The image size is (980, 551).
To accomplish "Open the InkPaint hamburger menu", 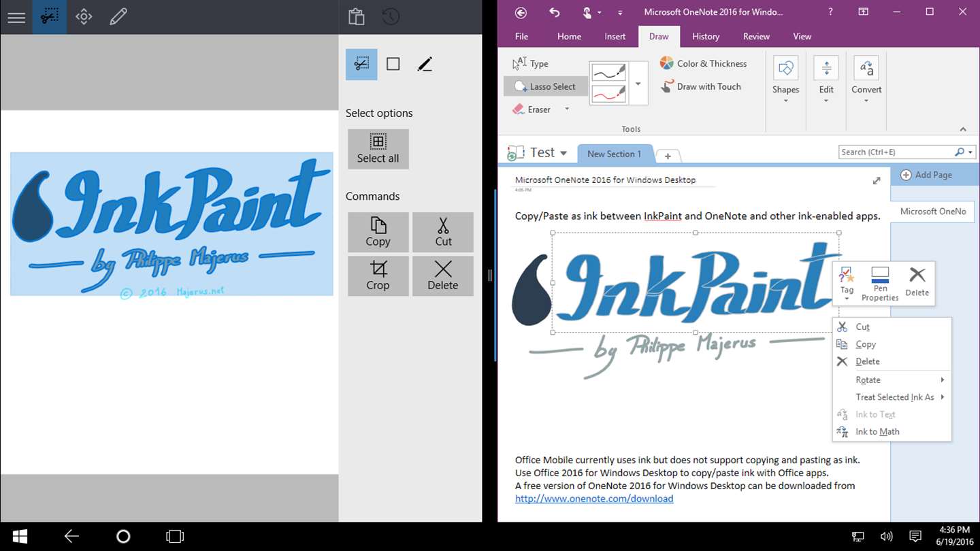I will click(16, 17).
